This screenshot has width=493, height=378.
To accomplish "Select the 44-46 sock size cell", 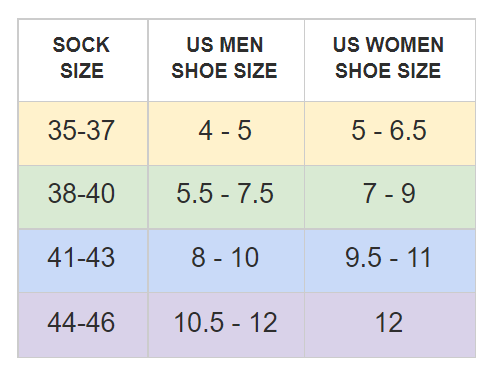I will [x=83, y=325].
